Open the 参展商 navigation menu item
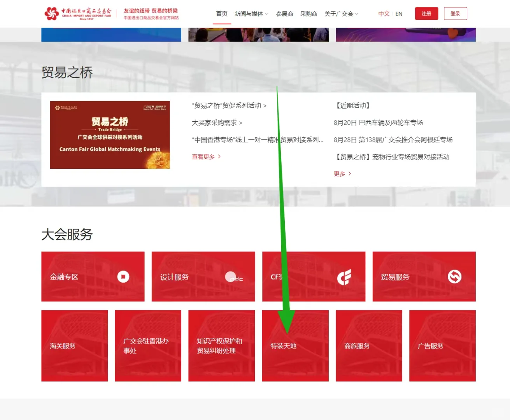This screenshot has width=510, height=420. tap(284, 14)
